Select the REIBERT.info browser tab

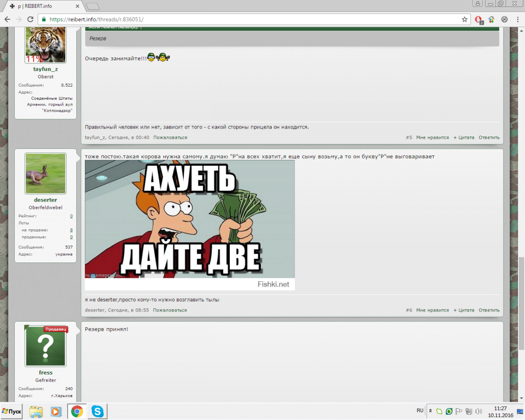(x=43, y=7)
